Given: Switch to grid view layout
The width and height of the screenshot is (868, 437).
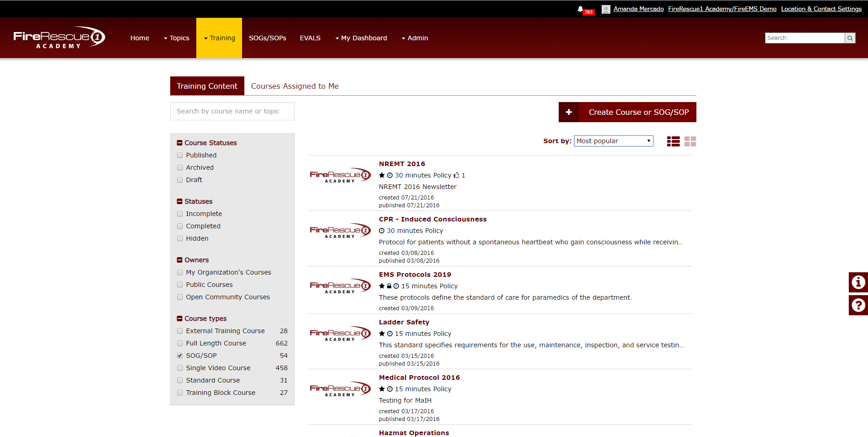Looking at the screenshot, I should [x=690, y=141].
